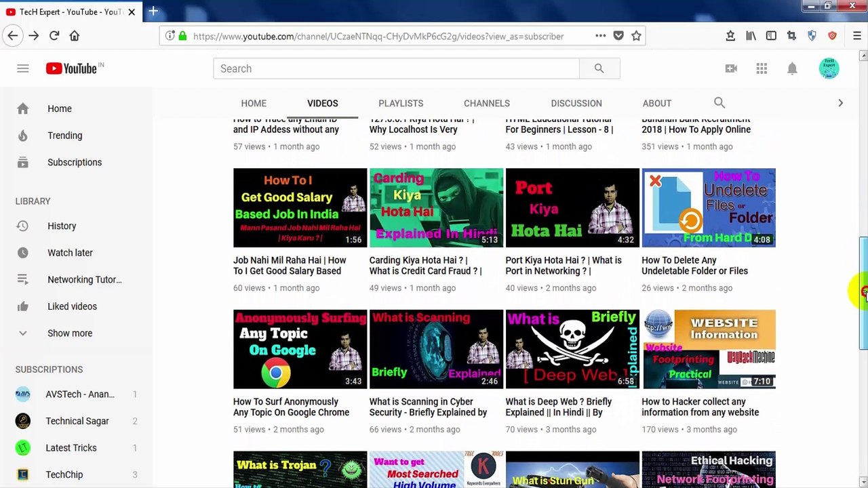Click title 'What is Scanning in Cyber Security'
868x488 pixels.
coord(428,407)
